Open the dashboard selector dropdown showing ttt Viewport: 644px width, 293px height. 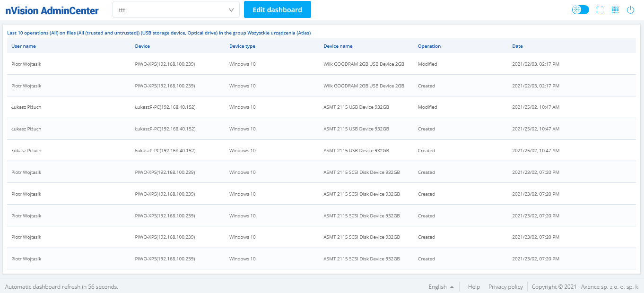[x=176, y=10]
